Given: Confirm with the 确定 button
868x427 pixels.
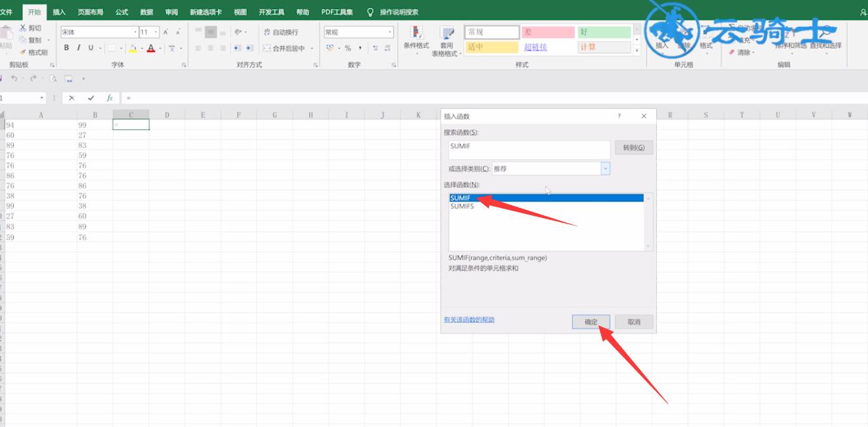Looking at the screenshot, I should click(x=591, y=322).
